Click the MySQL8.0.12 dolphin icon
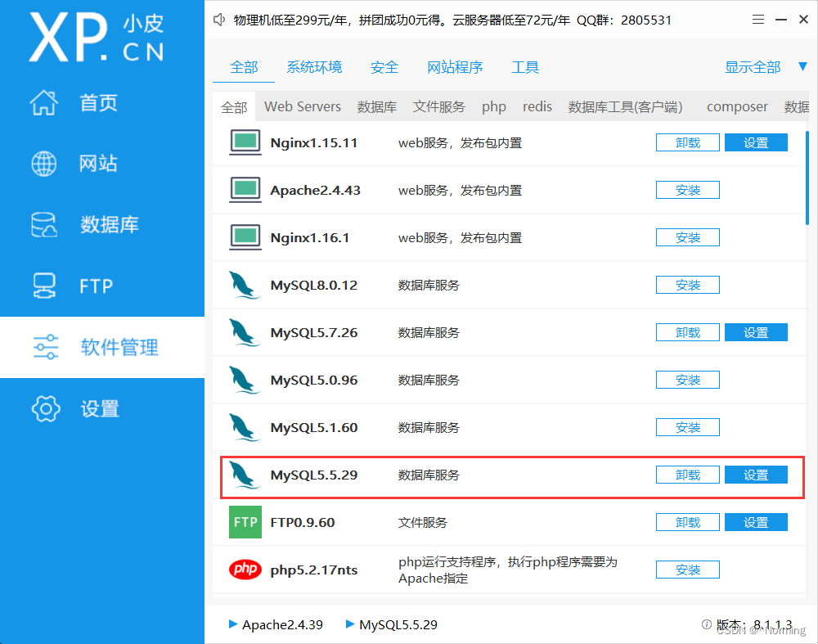Viewport: 818px width, 644px height. [x=245, y=285]
